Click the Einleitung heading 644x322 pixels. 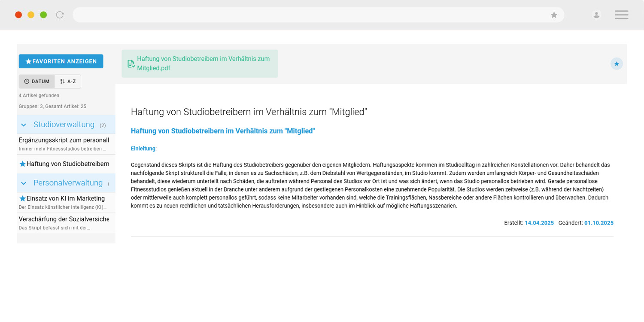pyautogui.click(x=143, y=149)
